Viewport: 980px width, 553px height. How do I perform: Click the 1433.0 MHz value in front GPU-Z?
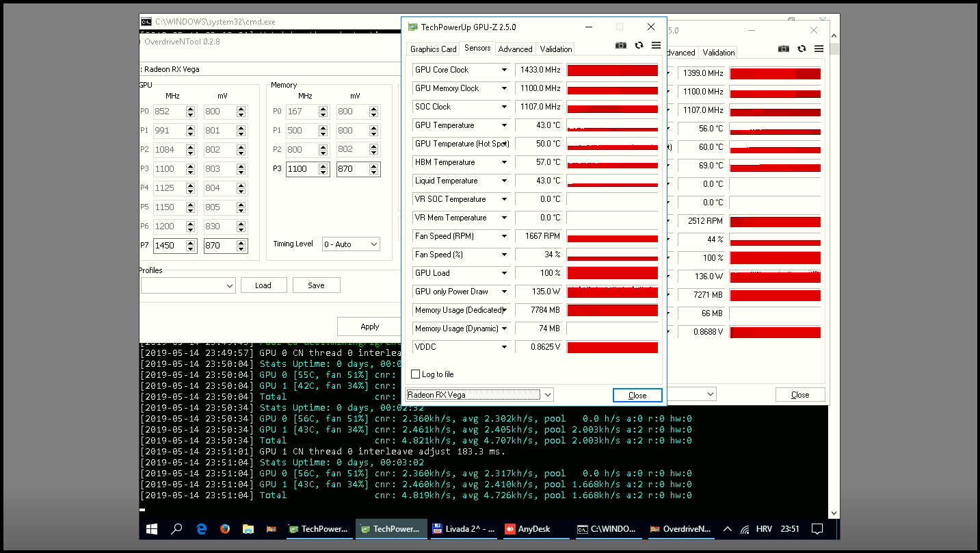(538, 70)
